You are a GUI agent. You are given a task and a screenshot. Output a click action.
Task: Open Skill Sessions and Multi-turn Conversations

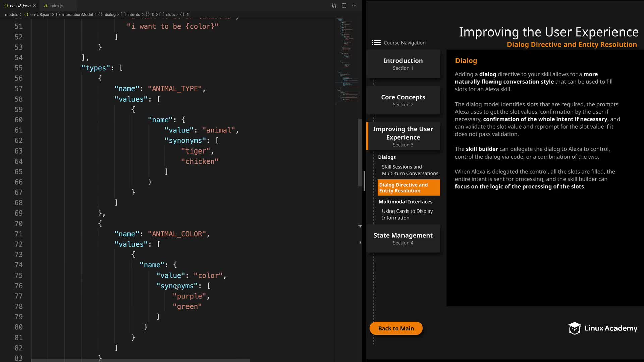(x=410, y=170)
